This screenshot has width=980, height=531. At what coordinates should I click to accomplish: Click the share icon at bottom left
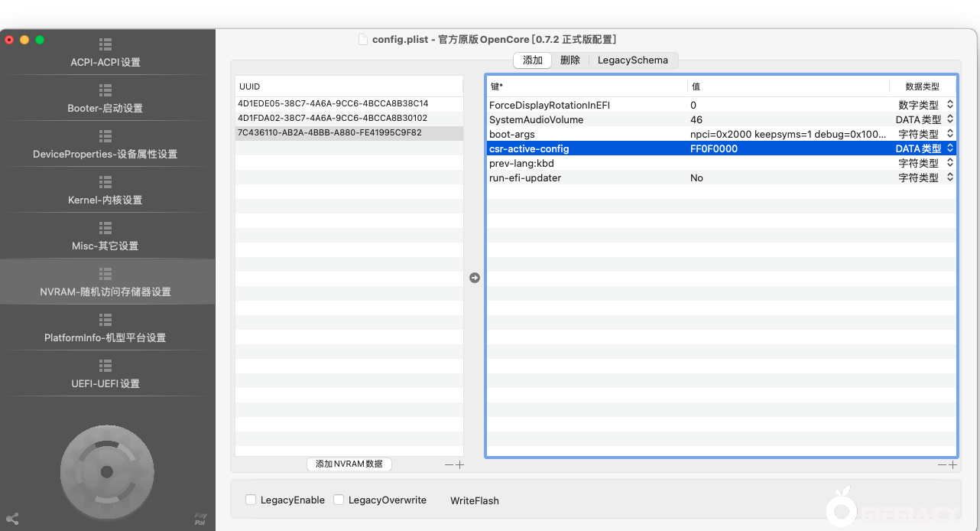coord(11,519)
